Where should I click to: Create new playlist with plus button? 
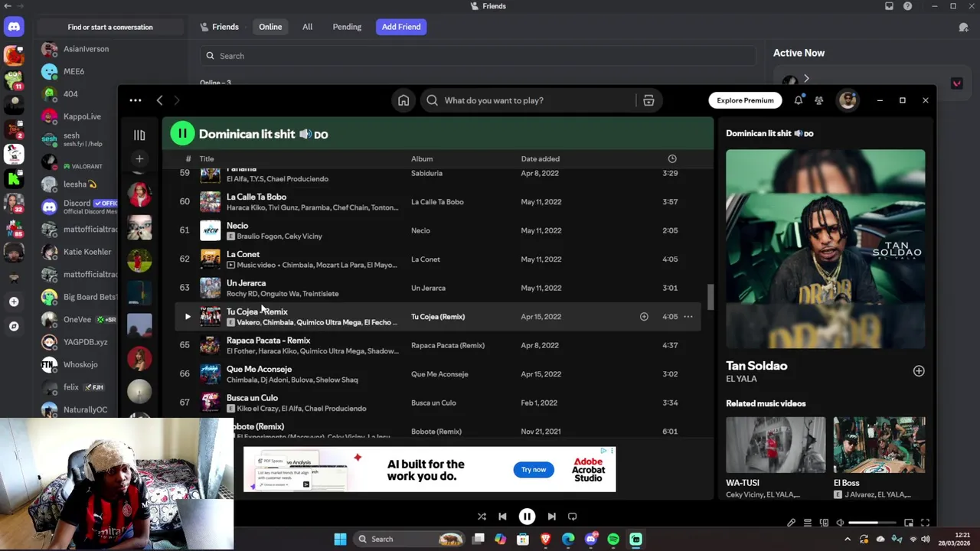coord(139,158)
